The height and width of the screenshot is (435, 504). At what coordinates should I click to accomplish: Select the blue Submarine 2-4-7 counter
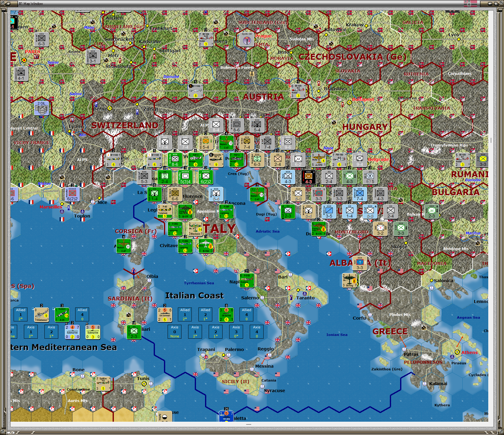[72, 332]
